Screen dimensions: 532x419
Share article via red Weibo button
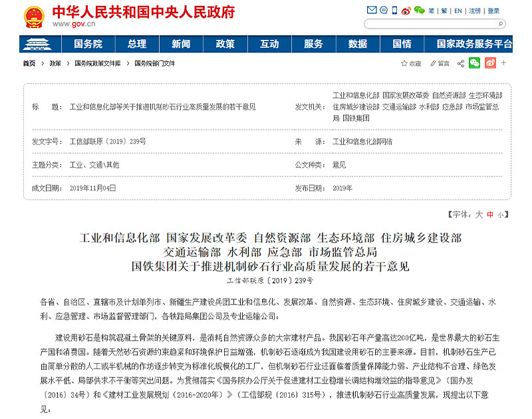click(490, 63)
